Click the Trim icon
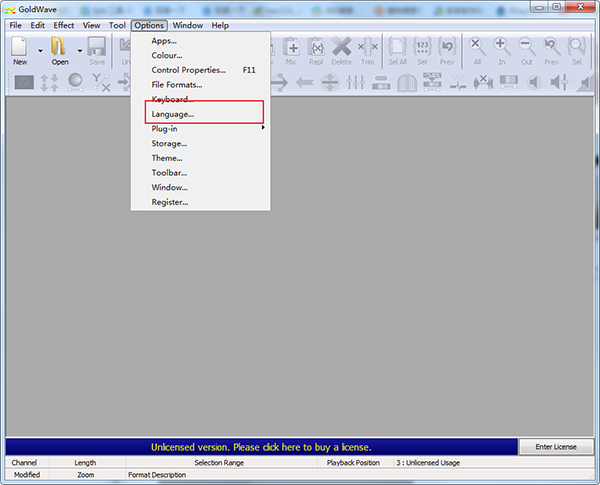Viewport: 600px width, 485px height. (368, 47)
